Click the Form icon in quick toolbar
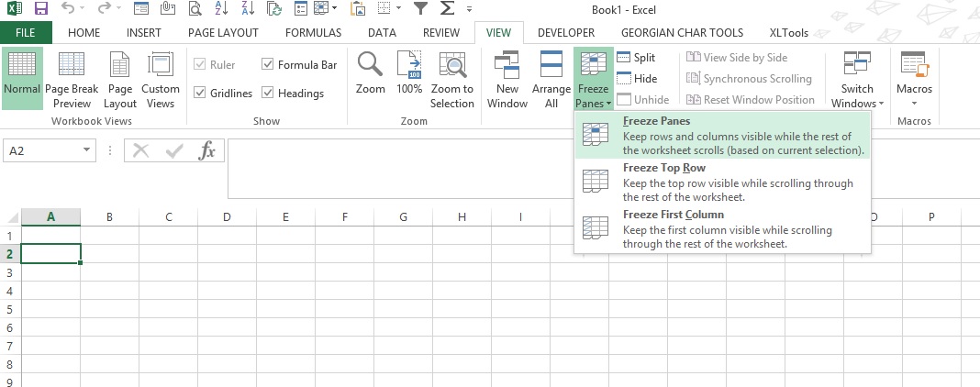Image resolution: width=980 pixels, height=387 pixels. point(141,9)
